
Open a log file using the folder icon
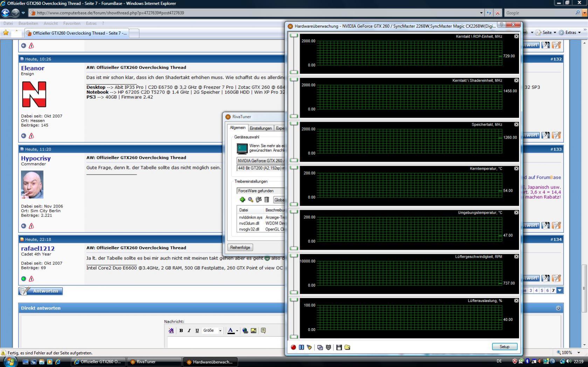(x=347, y=347)
